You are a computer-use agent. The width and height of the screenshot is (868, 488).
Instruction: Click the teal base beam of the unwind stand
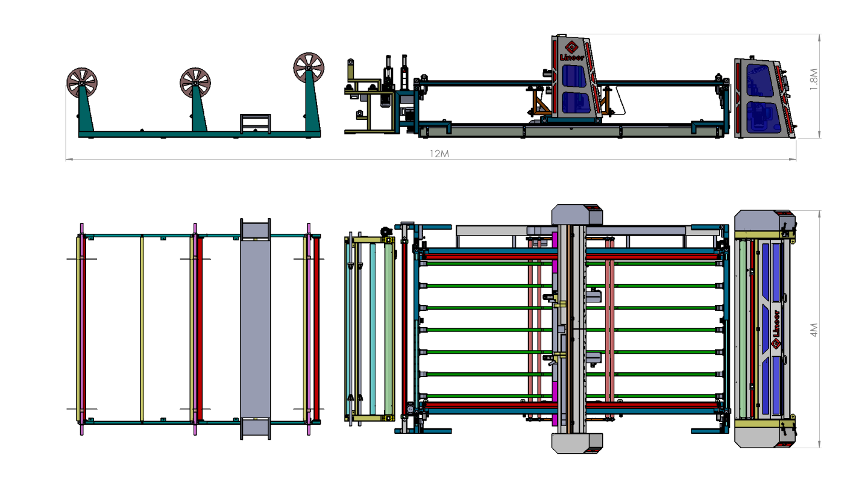coord(199,134)
